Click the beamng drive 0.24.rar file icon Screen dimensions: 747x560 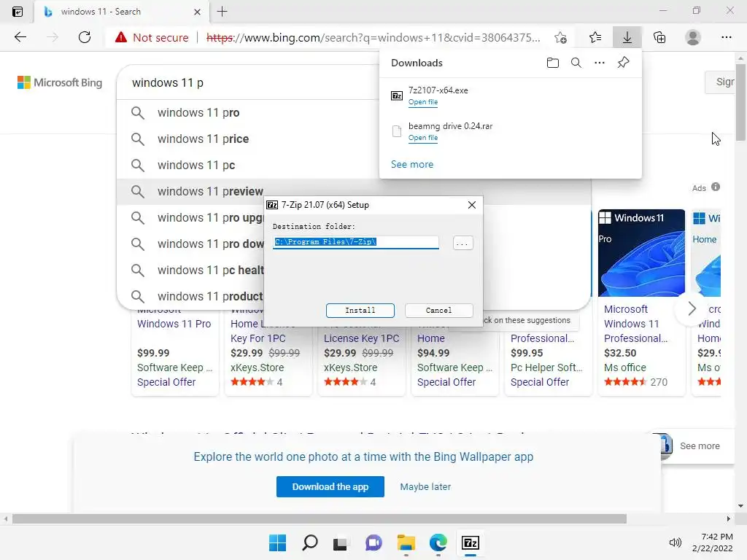click(x=396, y=131)
